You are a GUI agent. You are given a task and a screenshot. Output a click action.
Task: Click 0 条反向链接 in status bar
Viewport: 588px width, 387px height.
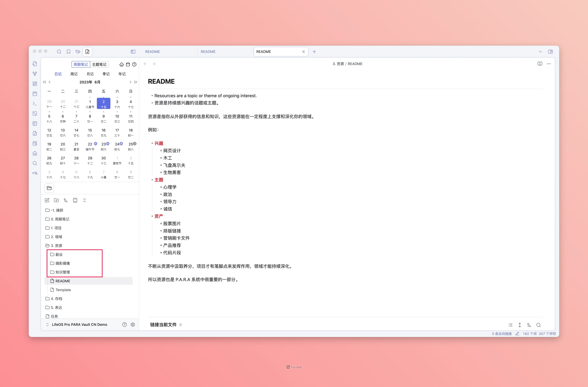click(502, 334)
